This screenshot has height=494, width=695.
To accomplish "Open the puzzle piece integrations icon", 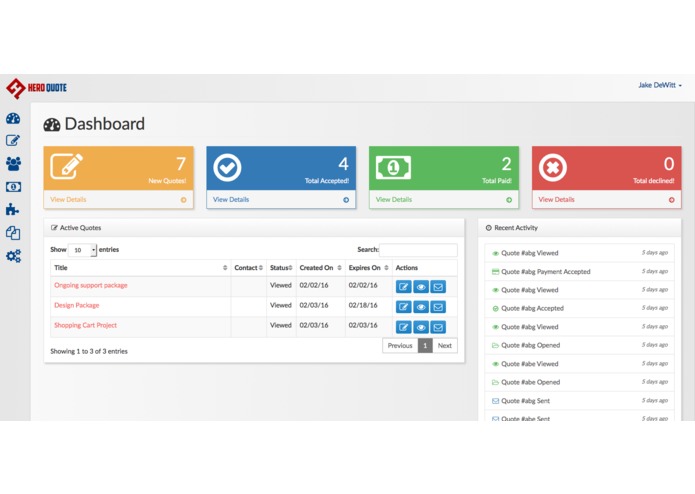I will tap(12, 209).
